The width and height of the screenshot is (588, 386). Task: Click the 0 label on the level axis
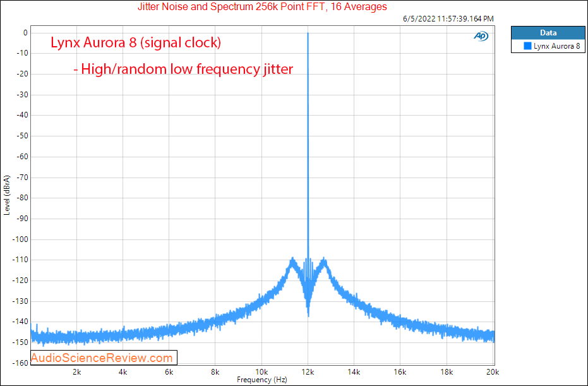(x=25, y=33)
